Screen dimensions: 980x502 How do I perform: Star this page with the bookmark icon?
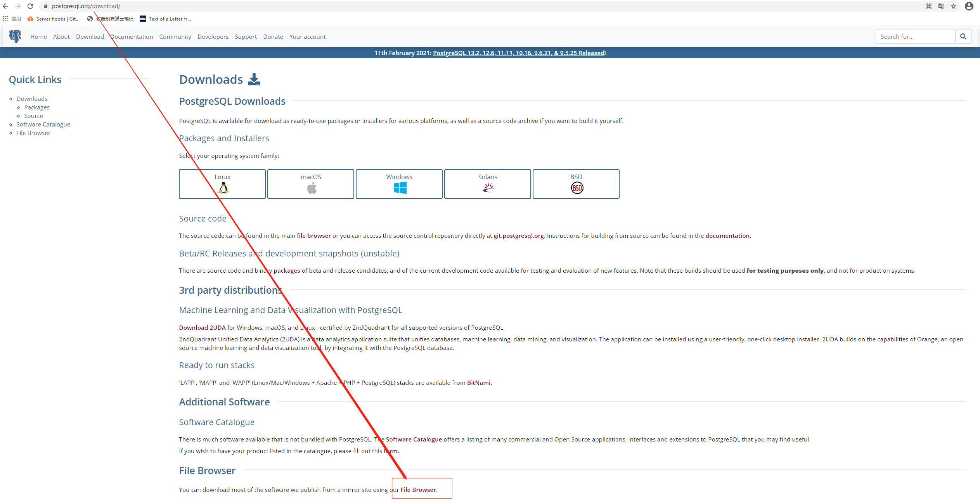[954, 6]
